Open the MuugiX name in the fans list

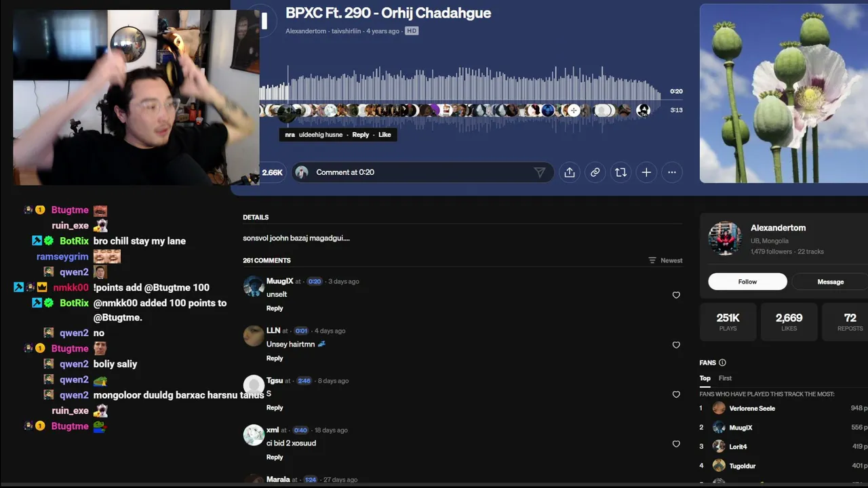741,428
